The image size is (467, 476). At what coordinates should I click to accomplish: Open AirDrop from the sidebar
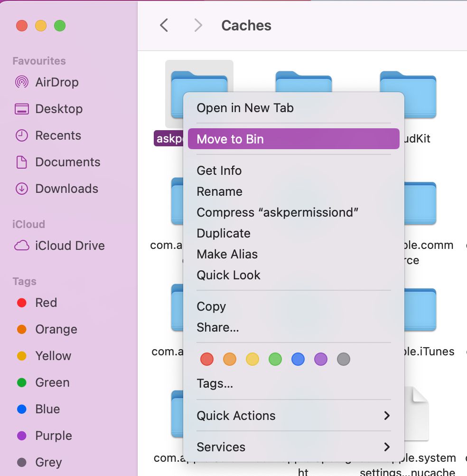pyautogui.click(x=57, y=82)
